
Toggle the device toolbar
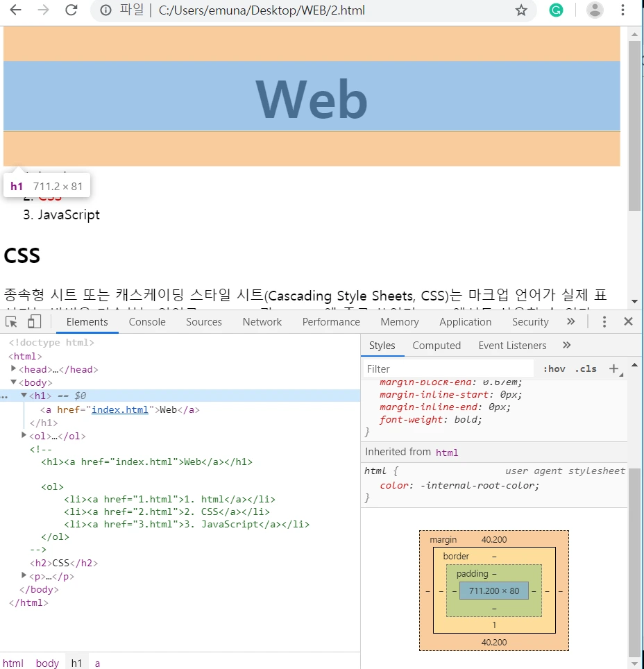pos(34,322)
